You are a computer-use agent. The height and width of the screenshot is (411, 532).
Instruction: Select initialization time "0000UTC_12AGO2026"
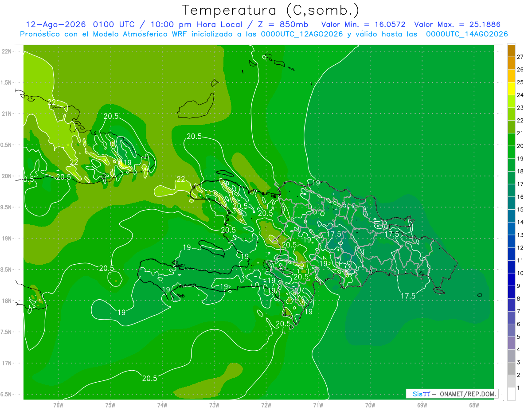coord(302,34)
